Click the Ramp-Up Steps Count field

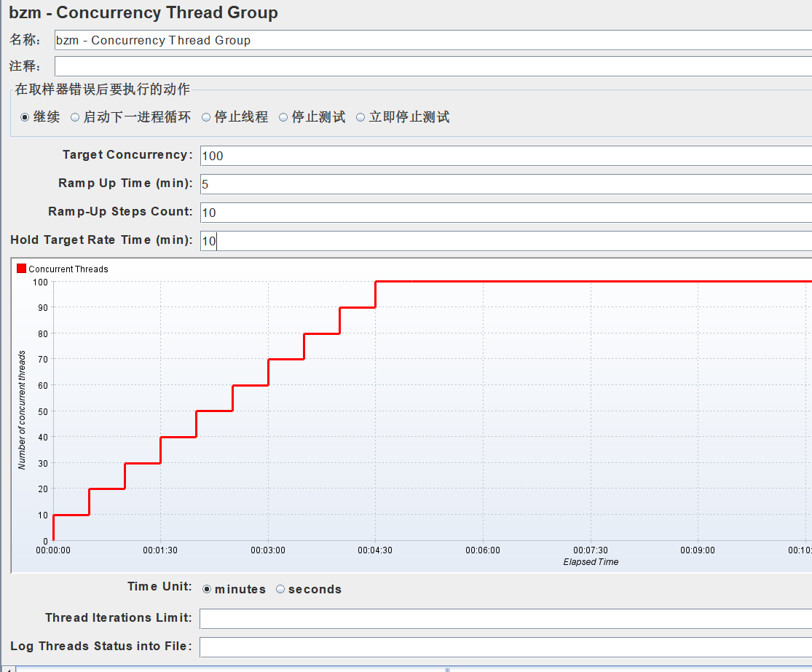tap(364, 212)
